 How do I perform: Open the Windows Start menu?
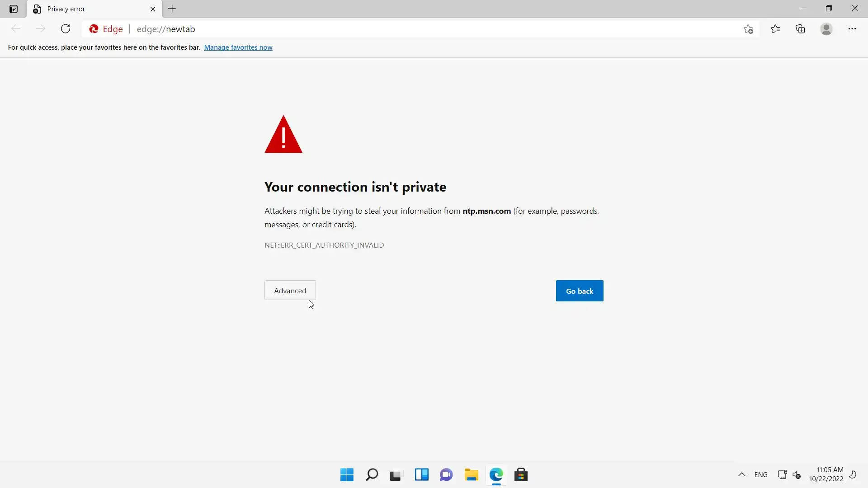[x=347, y=475]
